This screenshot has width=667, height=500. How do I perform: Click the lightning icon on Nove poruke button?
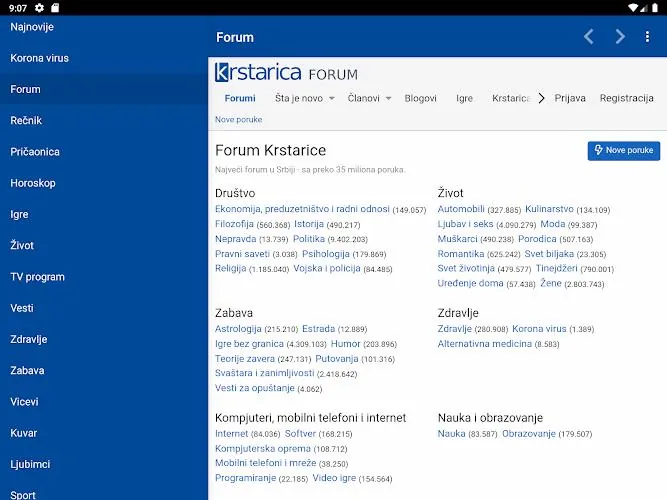pyautogui.click(x=598, y=150)
